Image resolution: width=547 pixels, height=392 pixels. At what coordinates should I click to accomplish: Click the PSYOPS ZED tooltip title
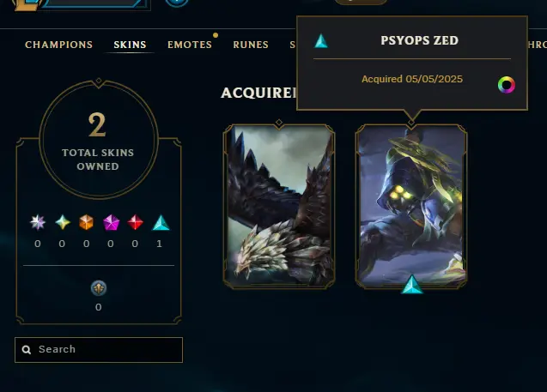[x=420, y=40]
